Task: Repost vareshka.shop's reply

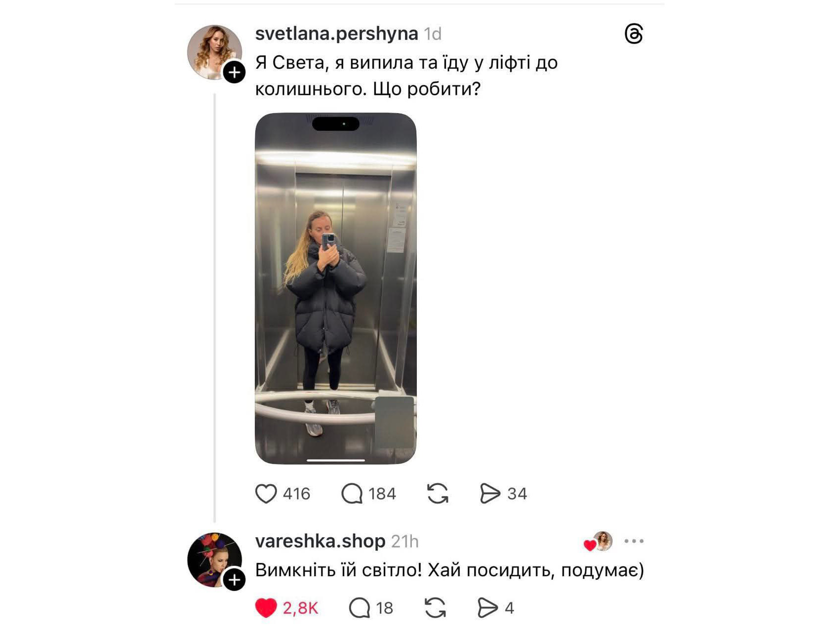Action: coord(435,608)
